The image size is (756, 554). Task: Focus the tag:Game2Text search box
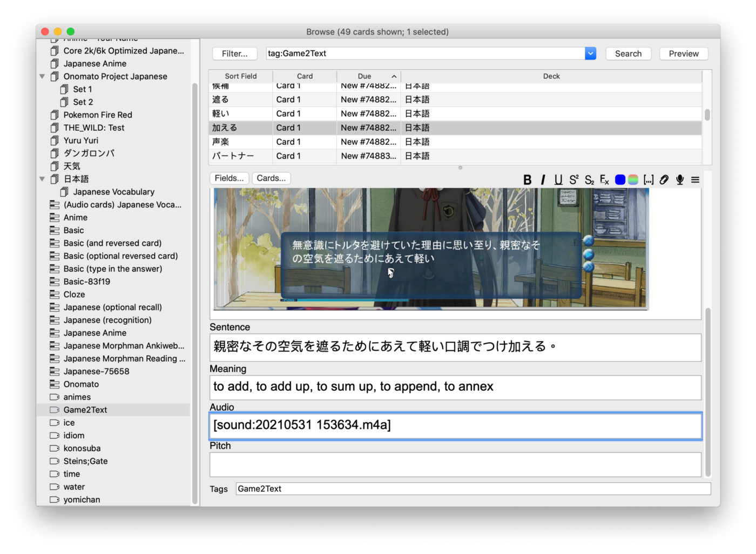(x=426, y=54)
